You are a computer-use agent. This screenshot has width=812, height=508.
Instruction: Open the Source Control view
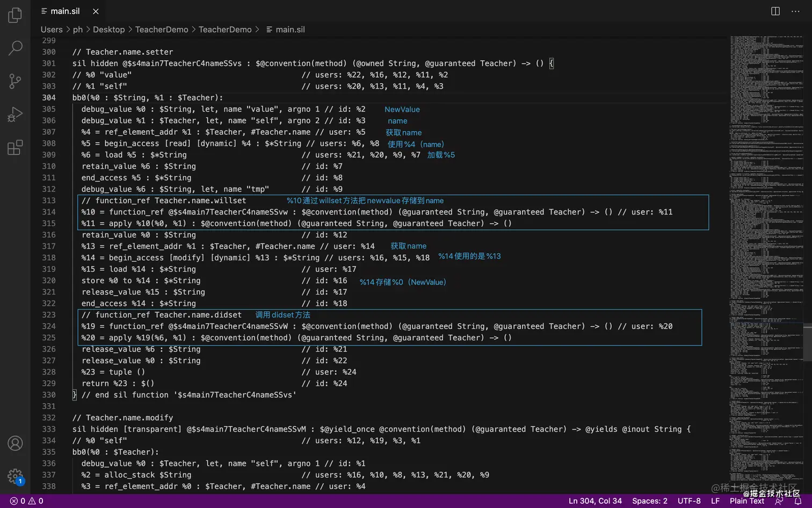tap(15, 81)
